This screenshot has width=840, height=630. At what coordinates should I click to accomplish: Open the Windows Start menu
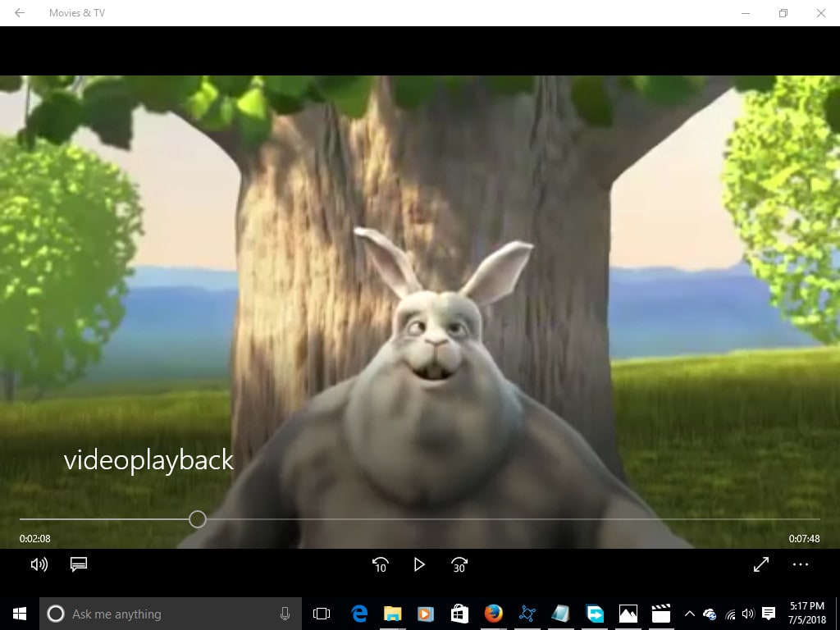point(20,614)
